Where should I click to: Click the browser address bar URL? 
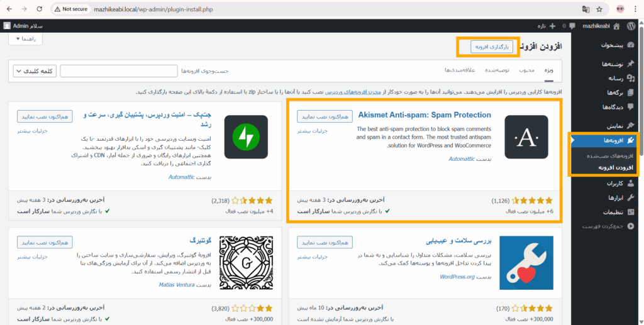[153, 9]
